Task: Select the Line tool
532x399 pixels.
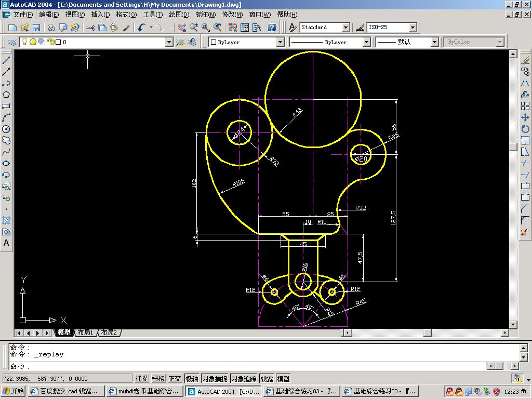Action: pos(6,60)
